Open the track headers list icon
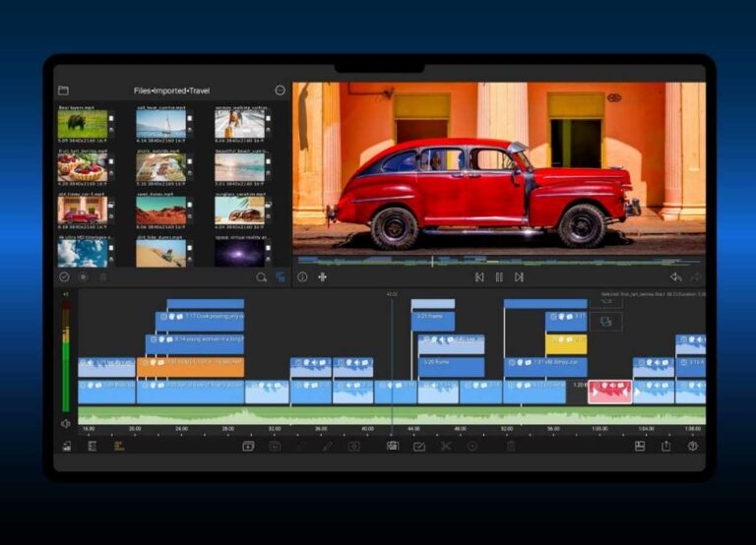 coord(93,447)
